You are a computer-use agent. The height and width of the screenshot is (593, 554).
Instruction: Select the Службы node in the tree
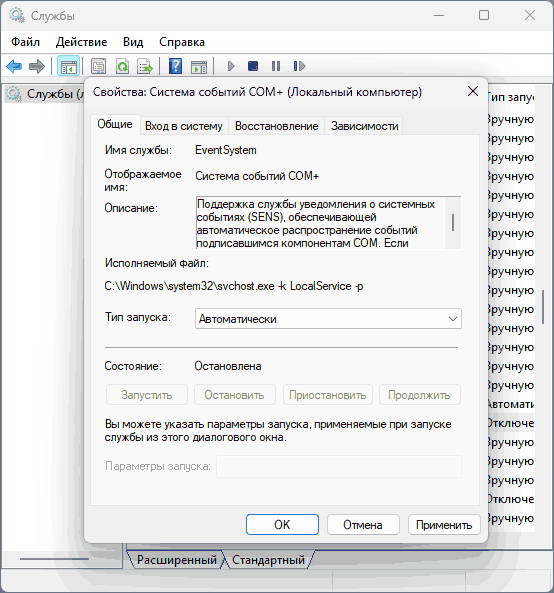point(45,94)
